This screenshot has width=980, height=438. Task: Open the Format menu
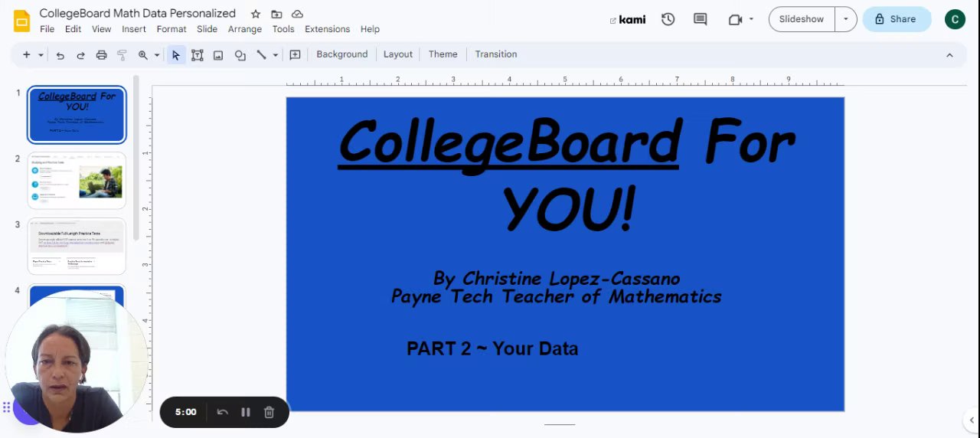(x=171, y=29)
